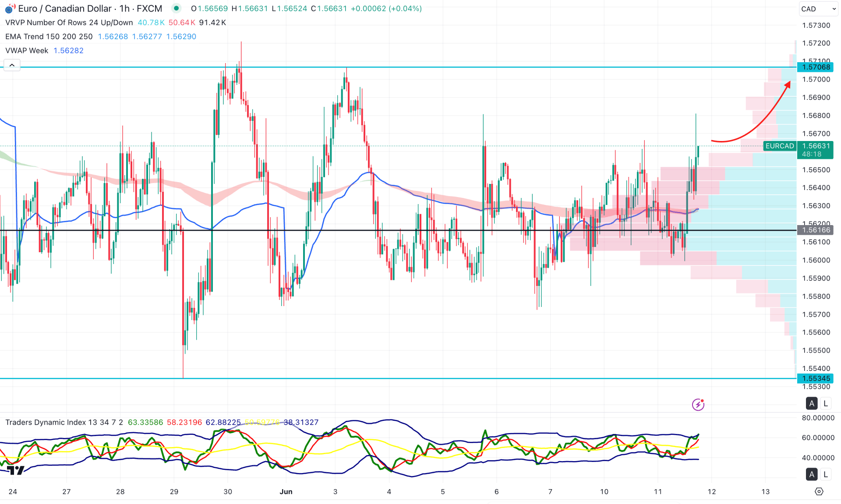Click the Euro/CAD flag icon
The height and width of the screenshot is (504, 841).
(10, 8)
